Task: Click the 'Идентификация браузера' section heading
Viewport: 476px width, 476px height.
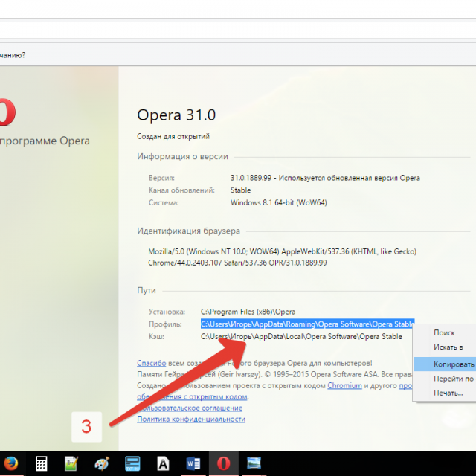Action: click(x=188, y=231)
